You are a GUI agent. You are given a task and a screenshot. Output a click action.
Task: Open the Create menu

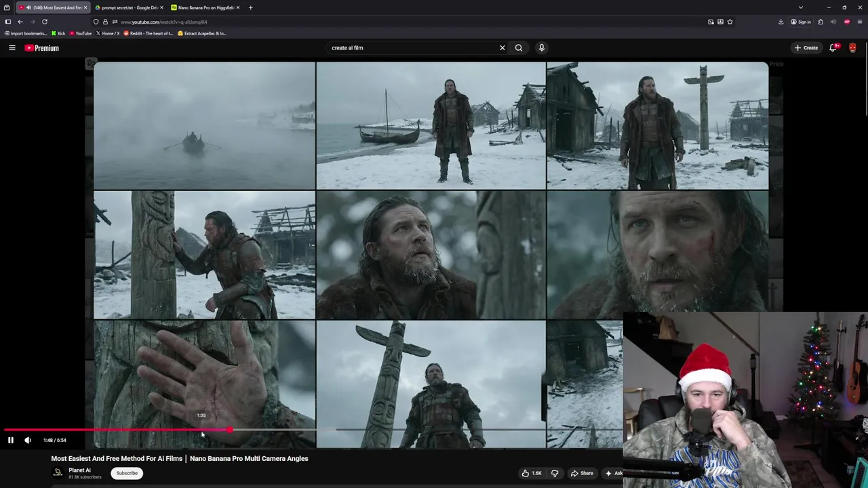pos(806,48)
